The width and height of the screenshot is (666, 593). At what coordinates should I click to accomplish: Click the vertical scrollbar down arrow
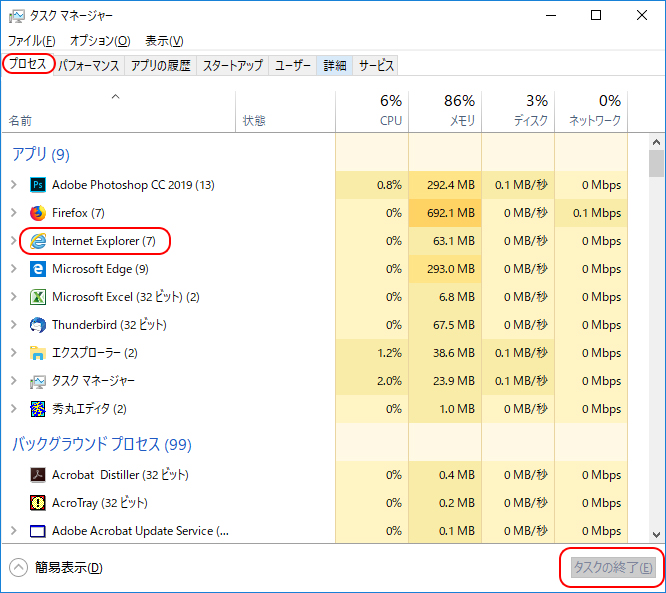656,535
